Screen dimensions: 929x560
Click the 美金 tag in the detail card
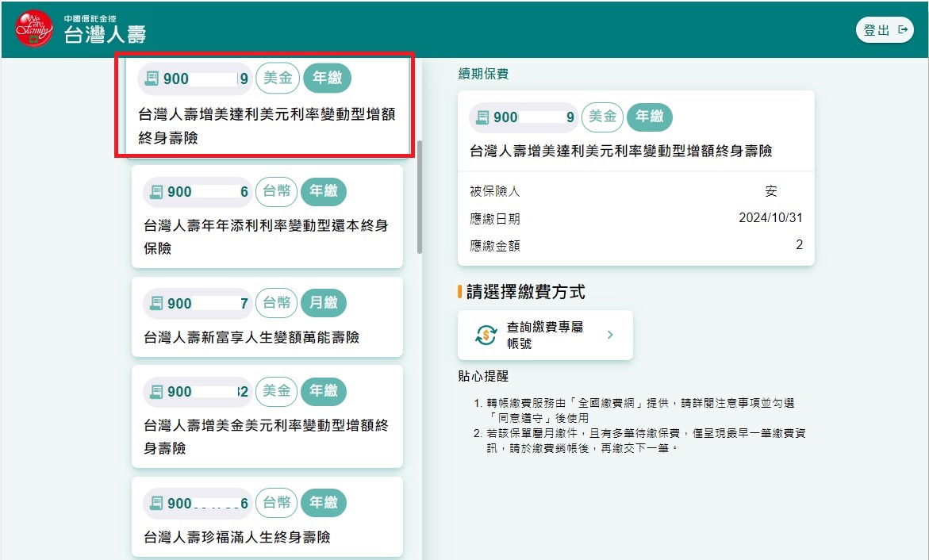(x=603, y=117)
